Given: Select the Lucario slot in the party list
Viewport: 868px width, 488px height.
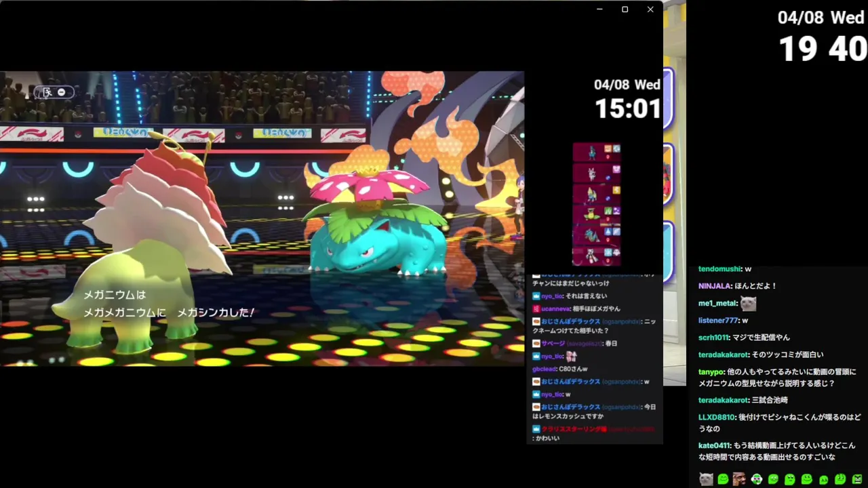Looking at the screenshot, I should click(x=597, y=152).
